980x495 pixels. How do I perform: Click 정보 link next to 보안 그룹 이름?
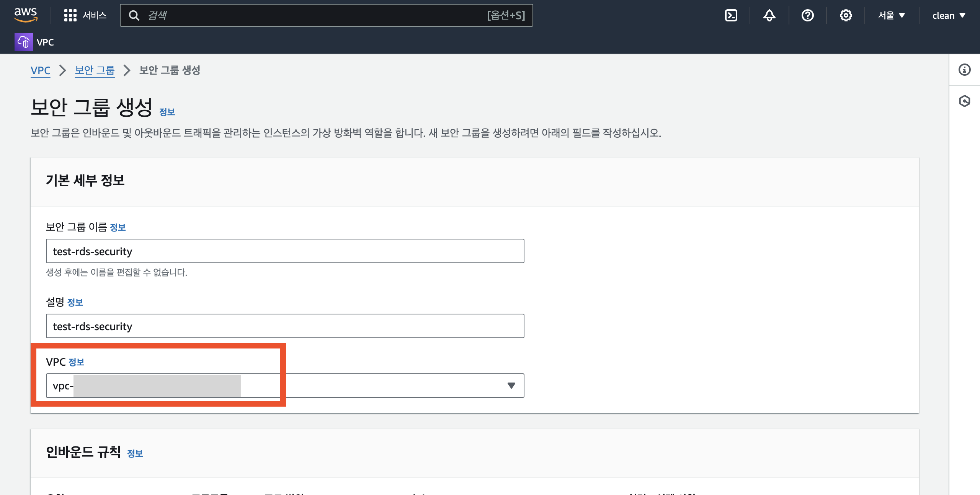click(x=118, y=228)
